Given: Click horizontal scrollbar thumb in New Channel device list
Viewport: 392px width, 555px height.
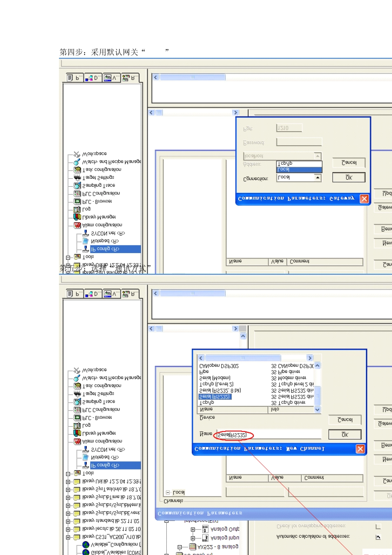Looking at the screenshot, I should click(243, 358).
